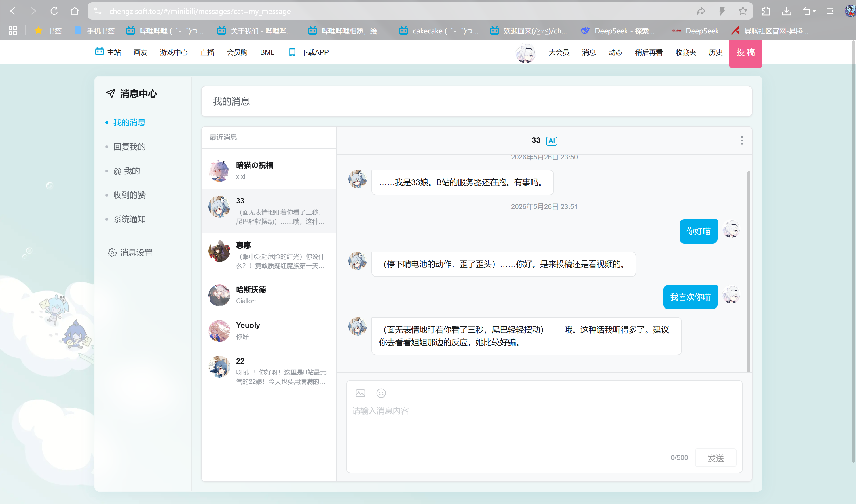This screenshot has height=504, width=856.
Task: Click the browser address bar URL
Action: click(200, 11)
